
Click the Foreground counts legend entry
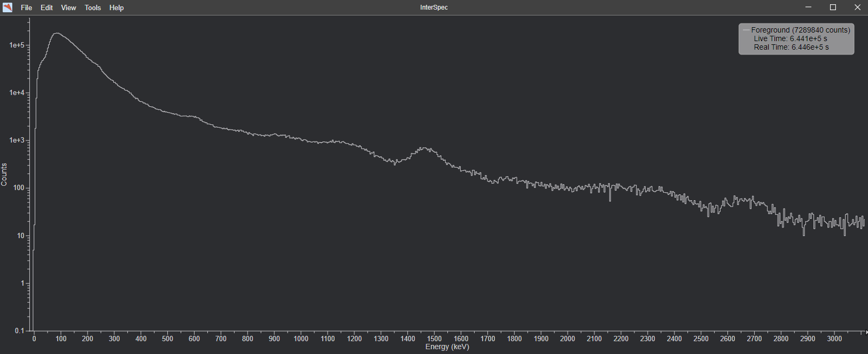pos(800,30)
